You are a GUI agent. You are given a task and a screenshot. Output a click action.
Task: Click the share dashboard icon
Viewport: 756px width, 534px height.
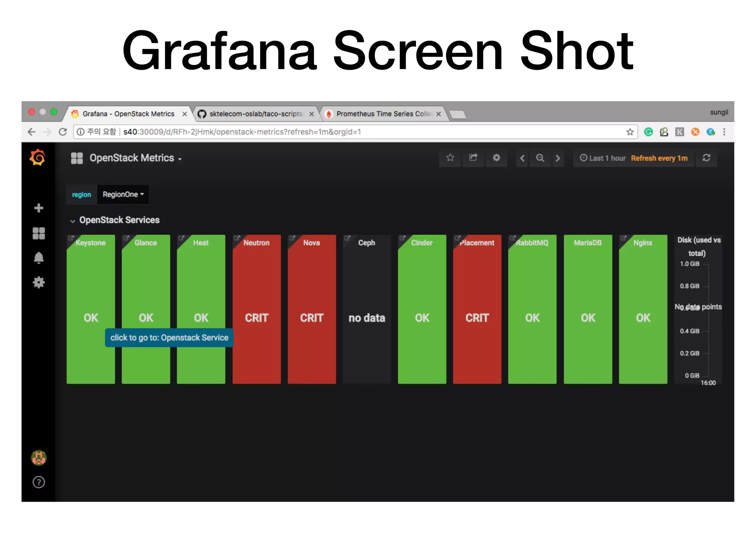473,158
